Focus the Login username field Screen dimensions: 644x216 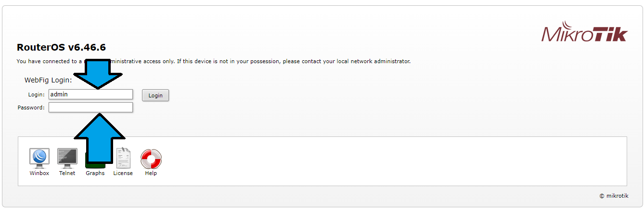90,94
